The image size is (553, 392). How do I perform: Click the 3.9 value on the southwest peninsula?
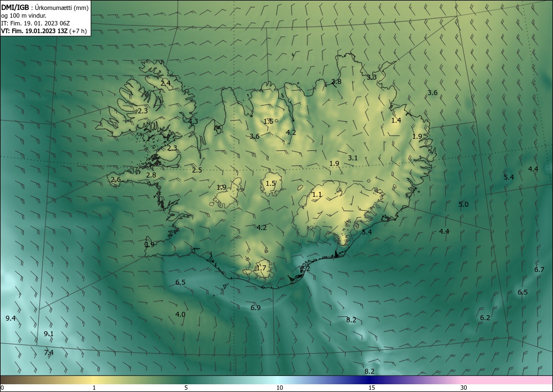149,244
